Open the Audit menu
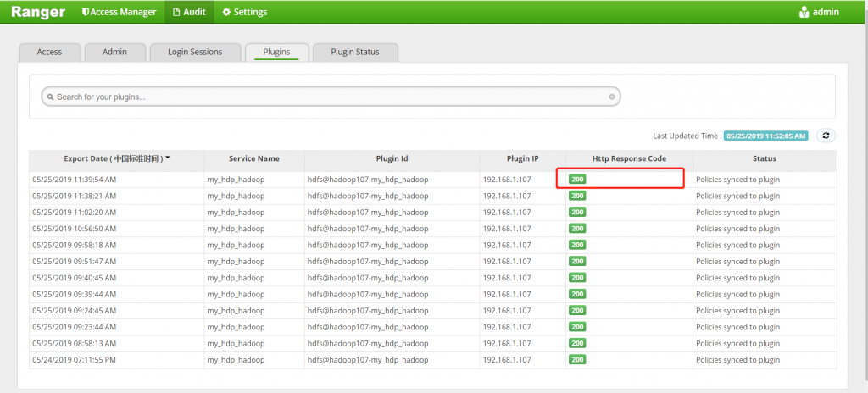868x393 pixels. 189,12
